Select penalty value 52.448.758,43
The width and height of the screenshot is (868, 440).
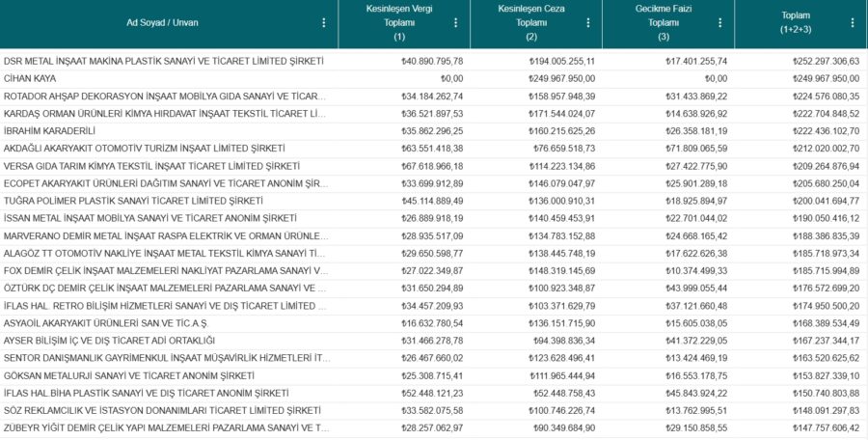click(564, 394)
